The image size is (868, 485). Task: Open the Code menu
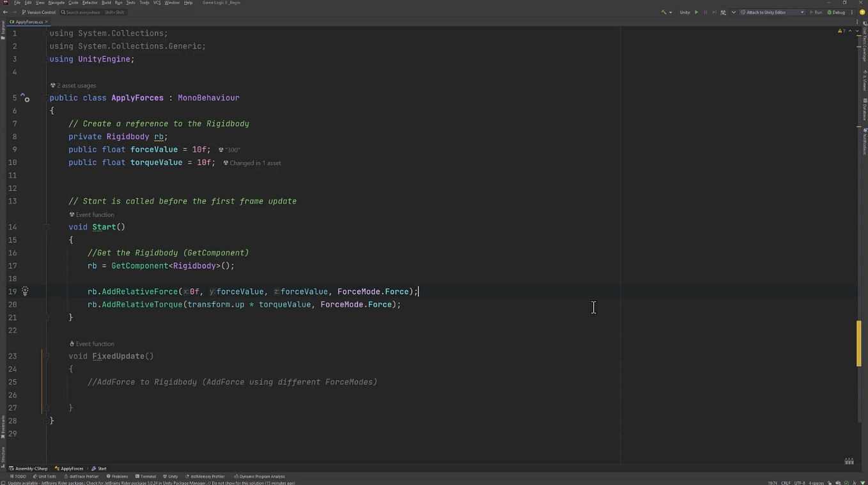coord(73,3)
